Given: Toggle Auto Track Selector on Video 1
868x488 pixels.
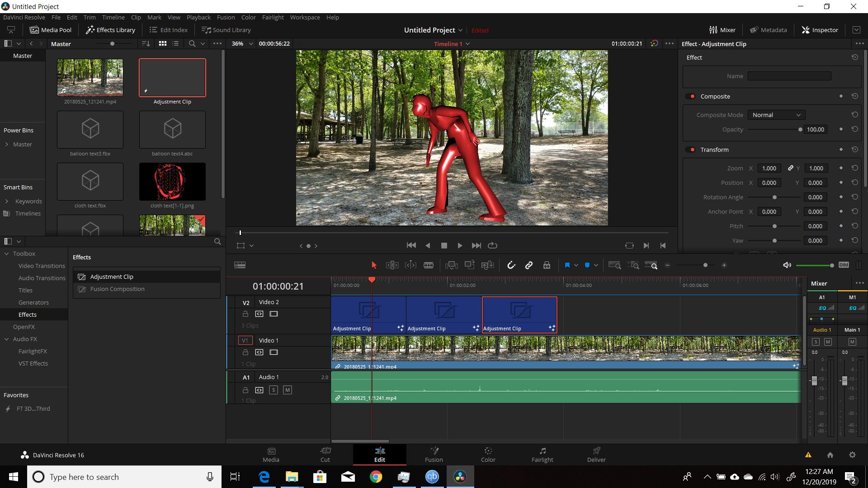Looking at the screenshot, I should (259, 352).
